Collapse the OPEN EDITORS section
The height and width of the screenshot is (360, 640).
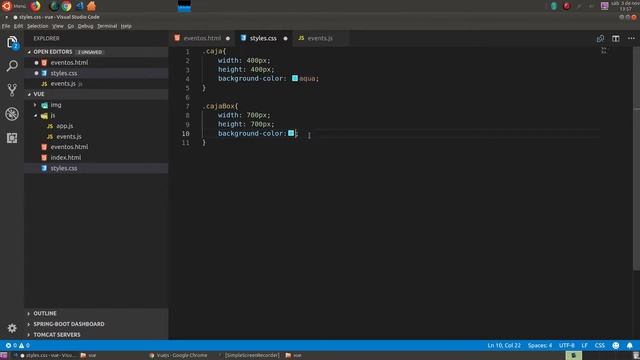29,52
